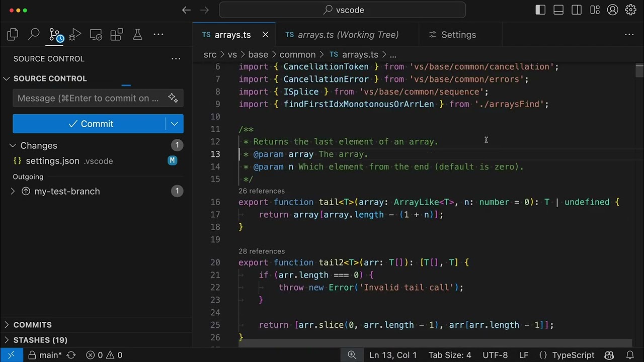Click the tail function name on line 16
The width and height of the screenshot is (644, 362).
point(329,202)
